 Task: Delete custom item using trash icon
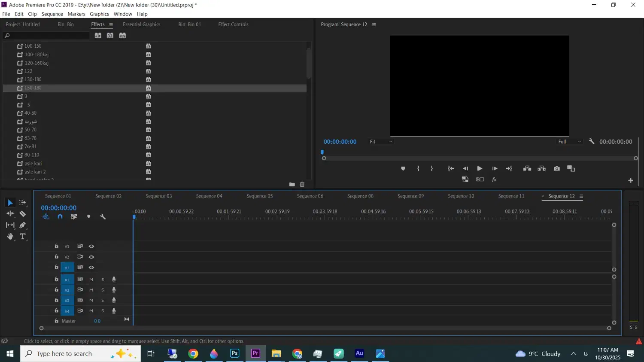coord(302,184)
